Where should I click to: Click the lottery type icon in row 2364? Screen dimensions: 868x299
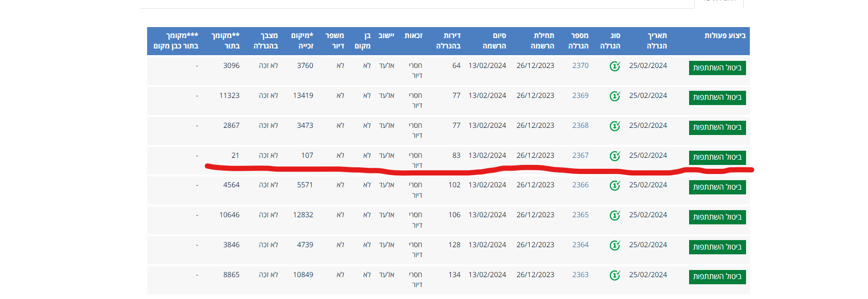coord(615,246)
